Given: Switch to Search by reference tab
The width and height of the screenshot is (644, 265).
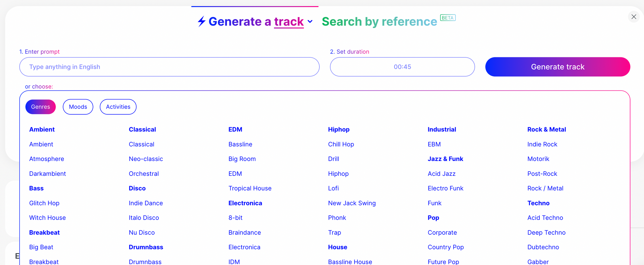Looking at the screenshot, I should tap(379, 22).
